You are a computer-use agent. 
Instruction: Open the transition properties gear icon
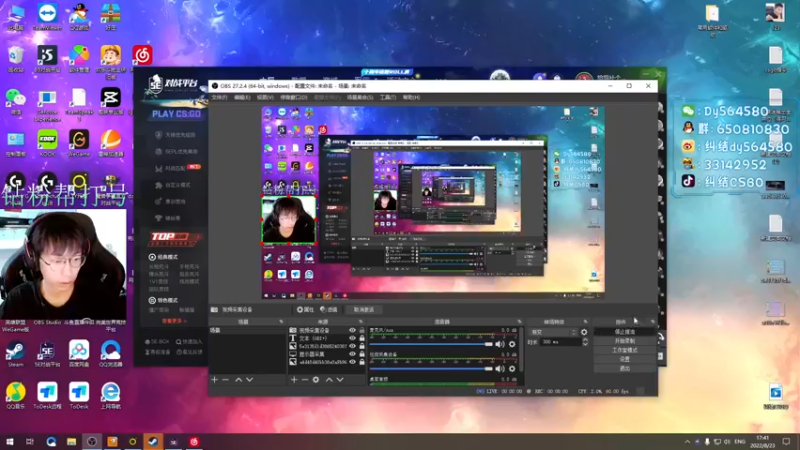584,332
